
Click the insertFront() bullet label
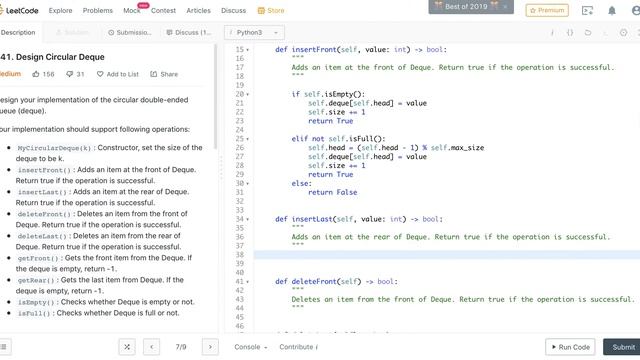(44, 170)
